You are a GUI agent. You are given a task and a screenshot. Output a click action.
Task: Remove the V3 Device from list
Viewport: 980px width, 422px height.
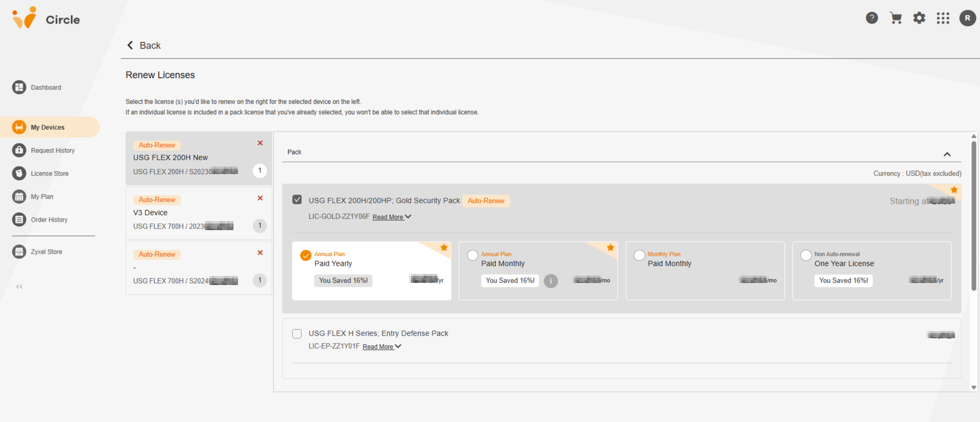[x=260, y=198]
